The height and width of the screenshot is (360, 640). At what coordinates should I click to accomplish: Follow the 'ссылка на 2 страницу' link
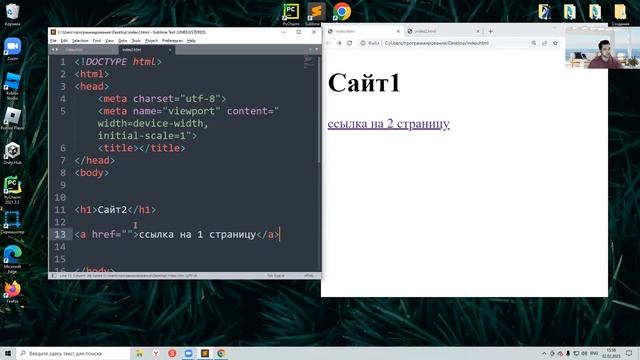pos(389,124)
